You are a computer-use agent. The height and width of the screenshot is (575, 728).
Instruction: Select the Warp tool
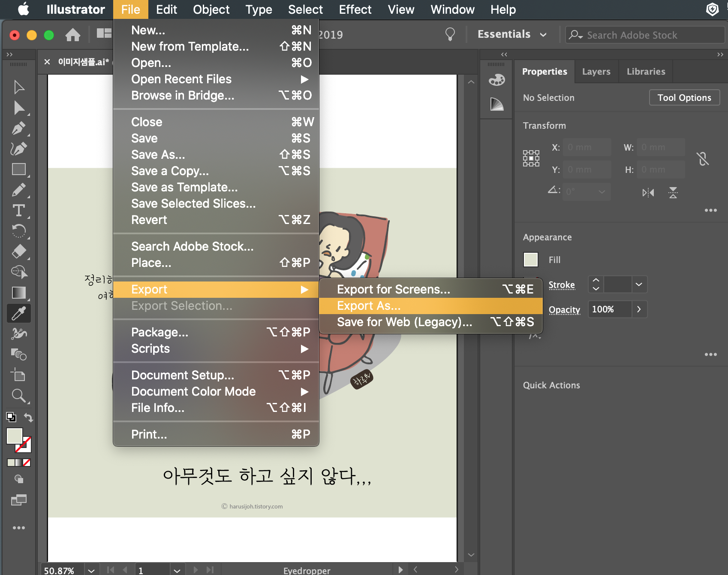click(x=19, y=333)
